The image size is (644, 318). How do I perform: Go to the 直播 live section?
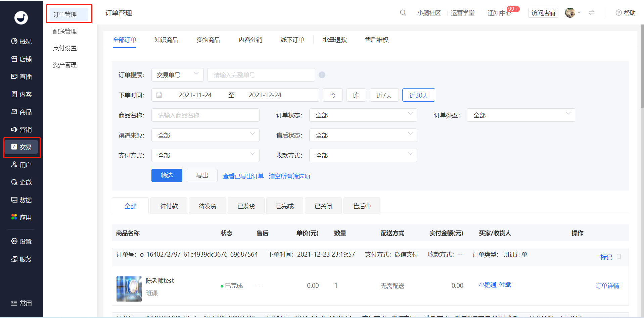tap(21, 76)
